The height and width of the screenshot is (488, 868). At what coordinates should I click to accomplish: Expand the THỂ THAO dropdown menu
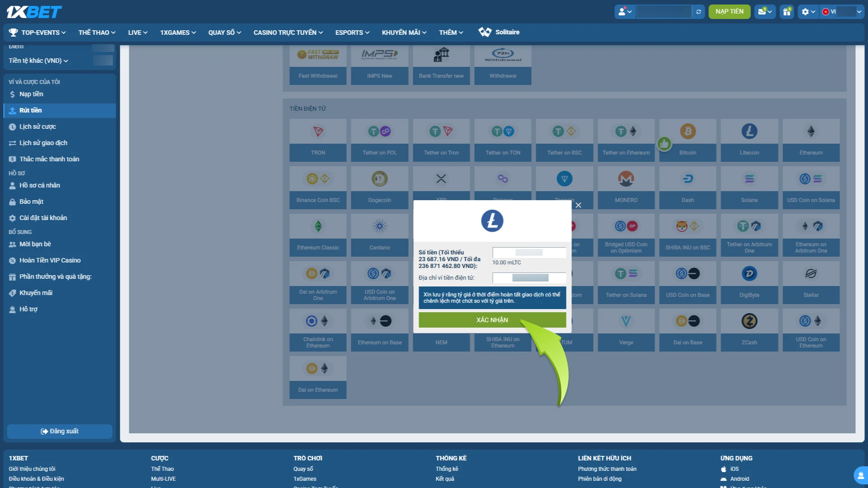(x=97, y=33)
